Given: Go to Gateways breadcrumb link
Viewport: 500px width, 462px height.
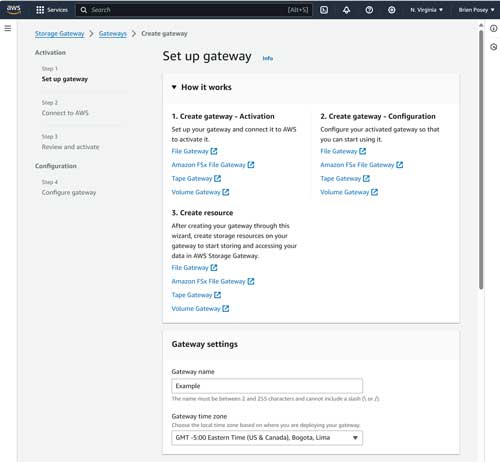Looking at the screenshot, I should pyautogui.click(x=113, y=34).
